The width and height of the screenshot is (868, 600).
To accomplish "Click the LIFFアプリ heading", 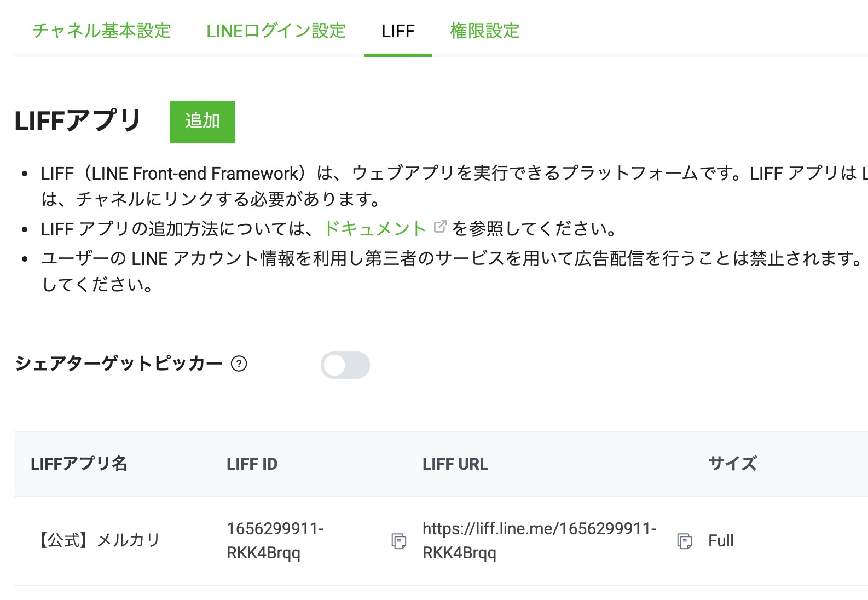I will [x=78, y=121].
